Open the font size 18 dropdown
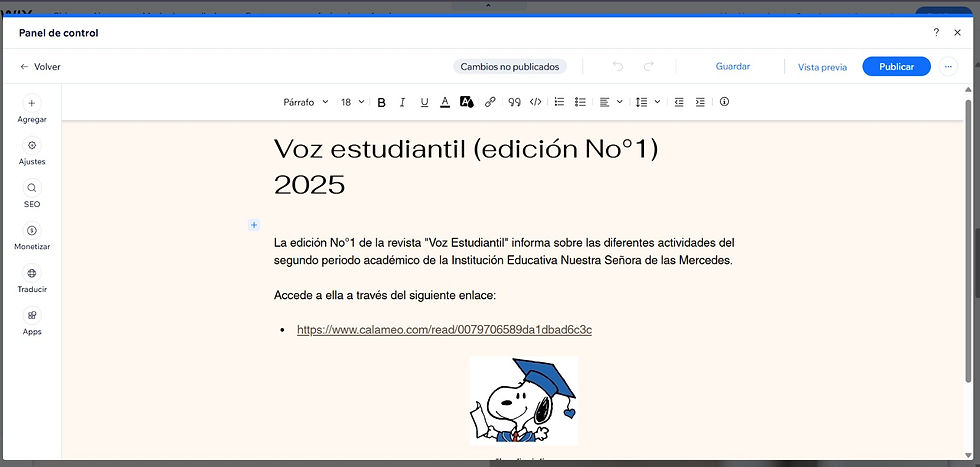 [x=352, y=102]
